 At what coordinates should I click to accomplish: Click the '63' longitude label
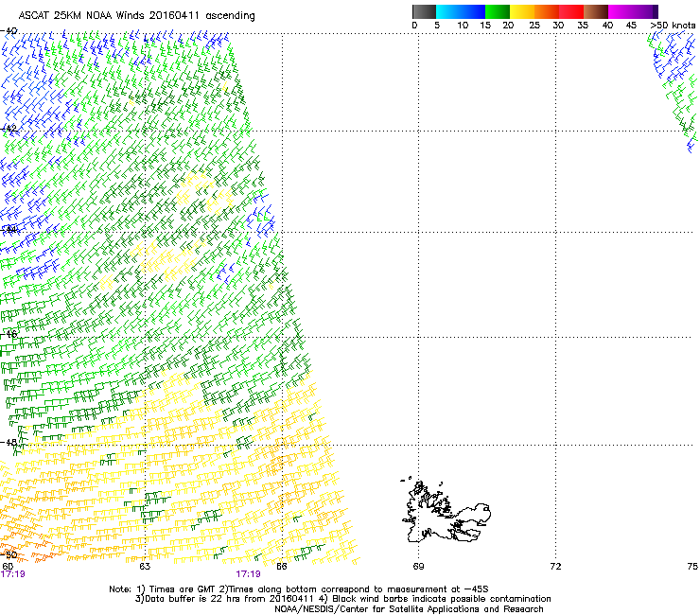pos(145,567)
